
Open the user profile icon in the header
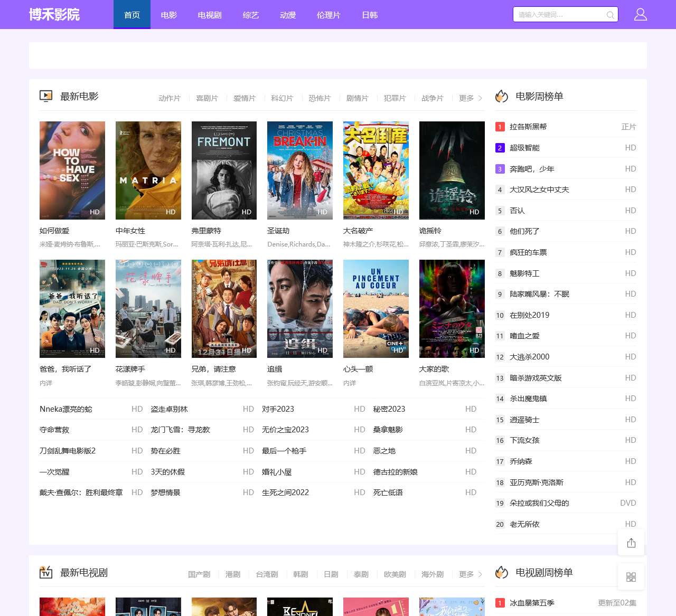[x=640, y=14]
